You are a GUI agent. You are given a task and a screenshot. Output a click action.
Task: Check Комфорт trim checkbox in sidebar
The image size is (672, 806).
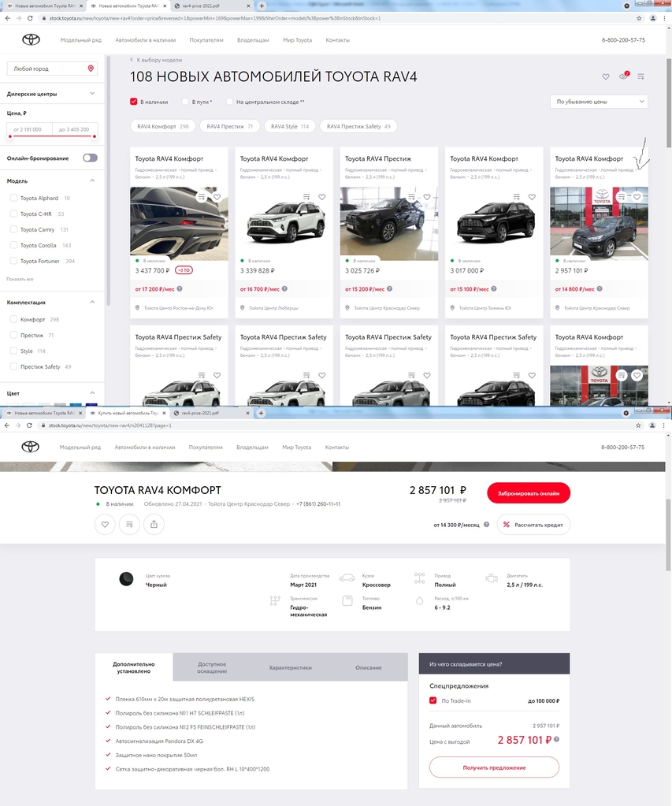[14, 319]
